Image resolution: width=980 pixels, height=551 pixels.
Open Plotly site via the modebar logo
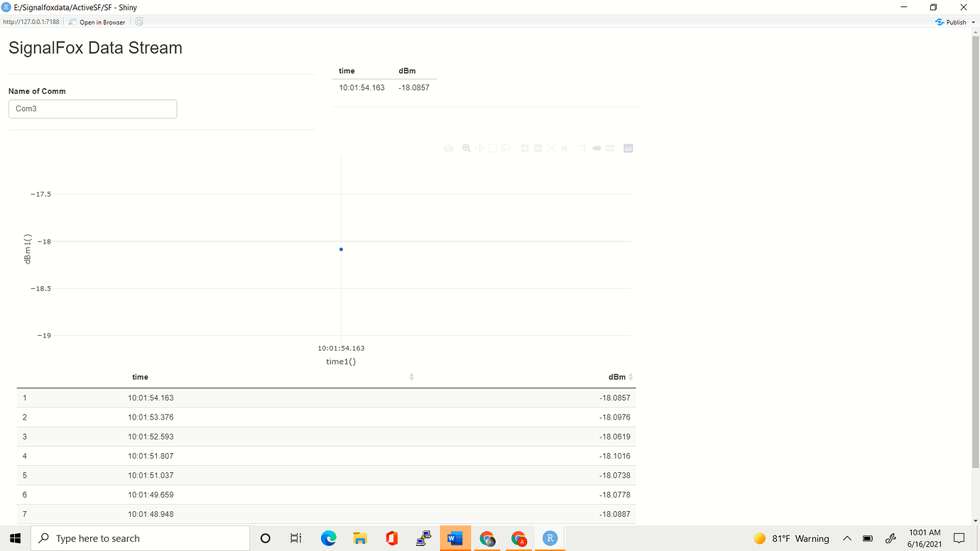pos(628,148)
